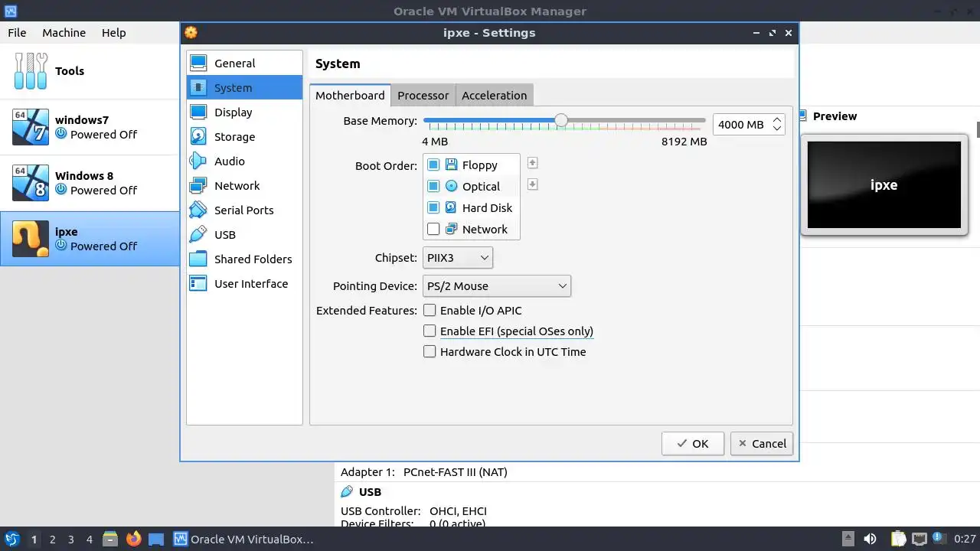Click the VirtualBox Manager right scrollbar
The width and height of the screenshot is (980, 551).
click(x=978, y=129)
